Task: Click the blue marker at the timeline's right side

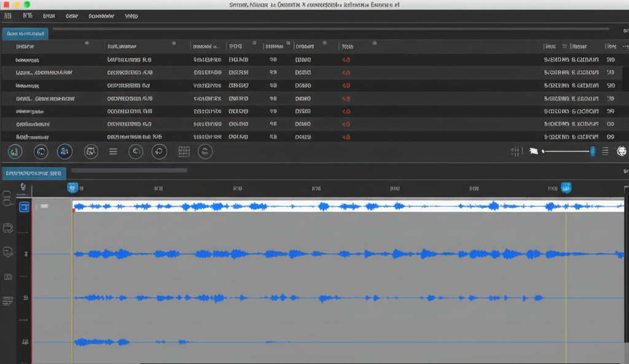Action: (x=566, y=188)
